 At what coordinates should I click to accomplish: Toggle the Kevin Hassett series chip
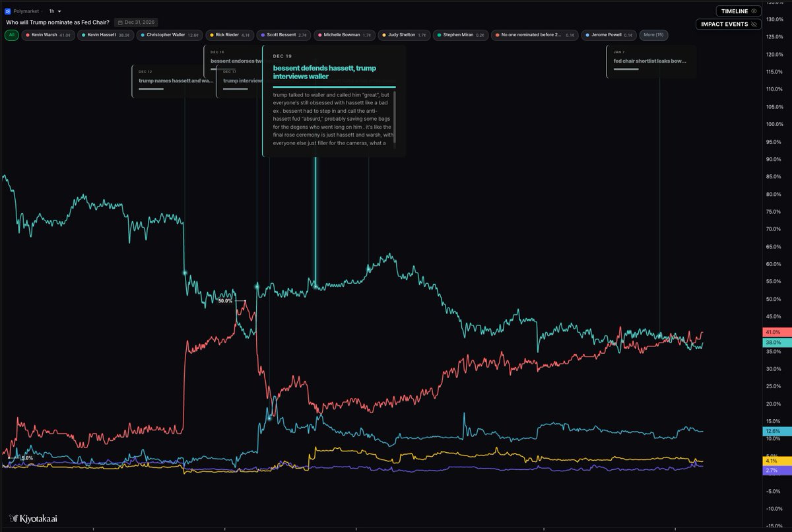point(104,34)
